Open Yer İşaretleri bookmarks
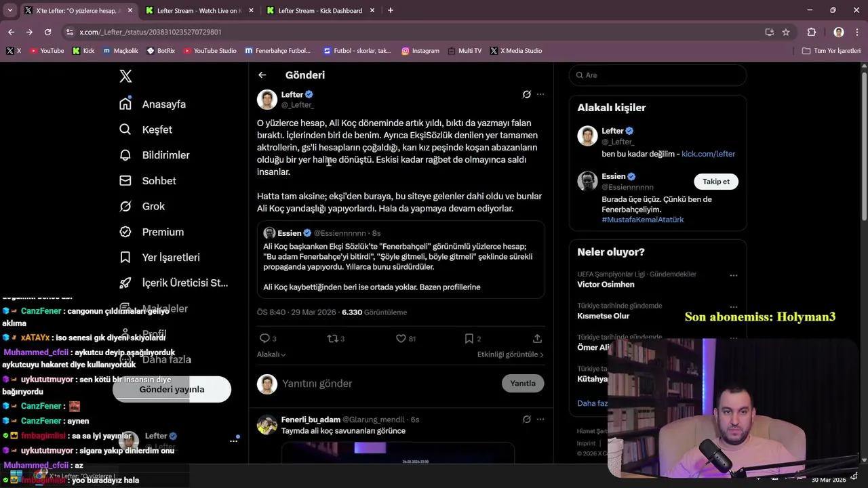 (x=159, y=258)
